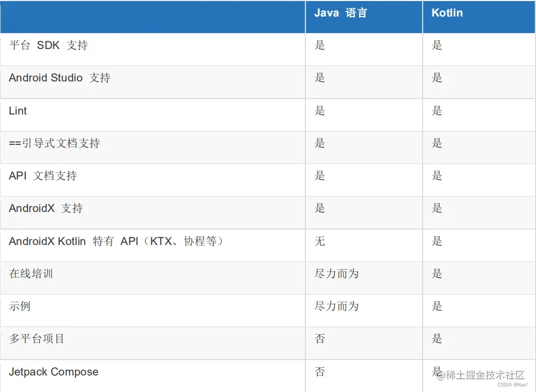This screenshot has width=536, height=392.
Task: Select Kotlin cell "是" in 引导式文档支持 row
Action: click(437, 143)
